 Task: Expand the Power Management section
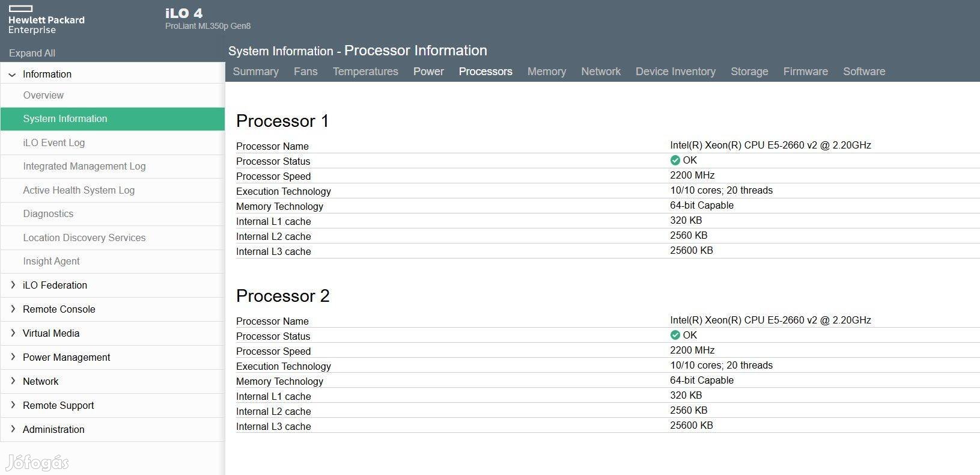13,357
